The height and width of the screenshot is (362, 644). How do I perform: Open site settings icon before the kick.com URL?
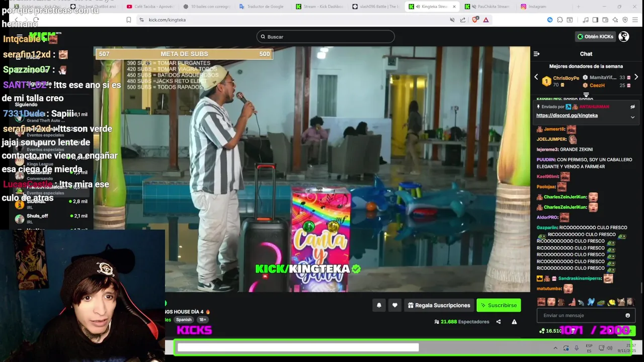click(141, 20)
